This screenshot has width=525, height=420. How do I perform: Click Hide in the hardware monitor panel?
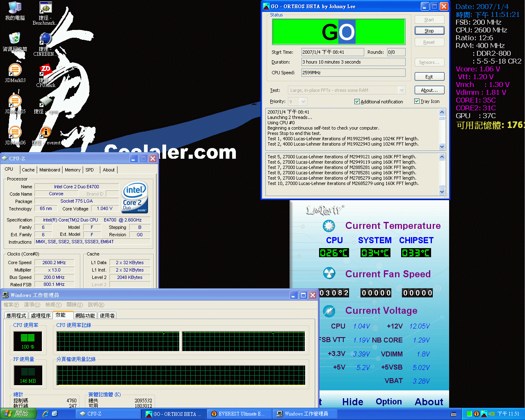pos(353,402)
